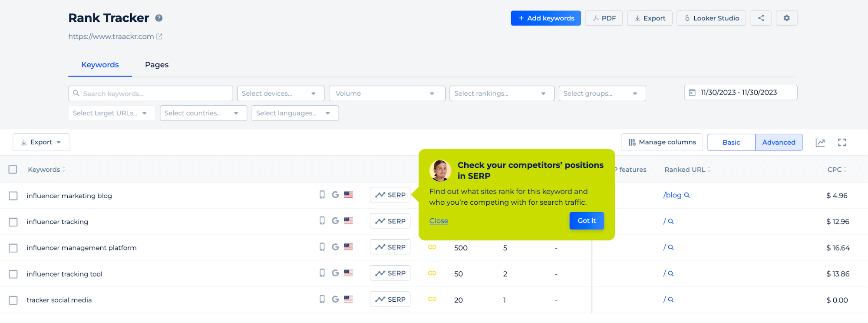Open the settings gear icon
868x323 pixels.
pyautogui.click(x=786, y=18)
